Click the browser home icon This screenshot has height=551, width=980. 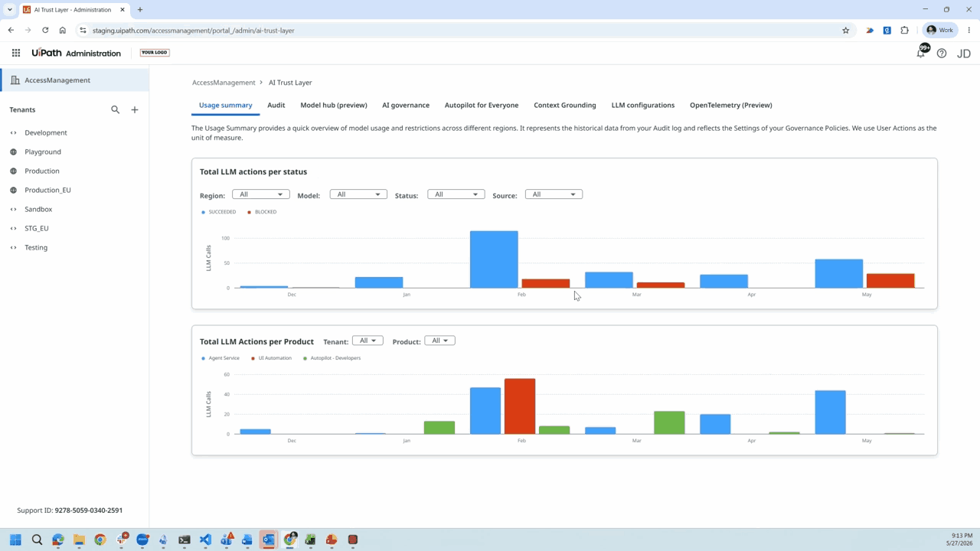(x=62, y=31)
